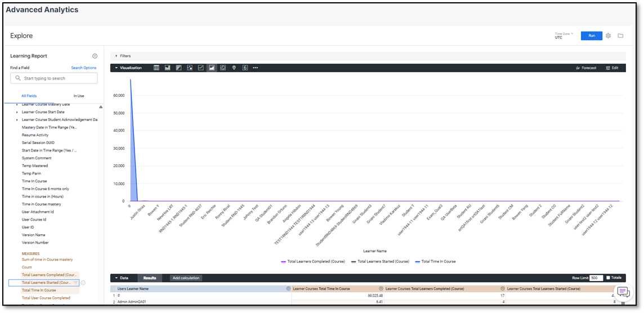Open the Forecast option
This screenshot has height=313, width=644.
point(586,68)
